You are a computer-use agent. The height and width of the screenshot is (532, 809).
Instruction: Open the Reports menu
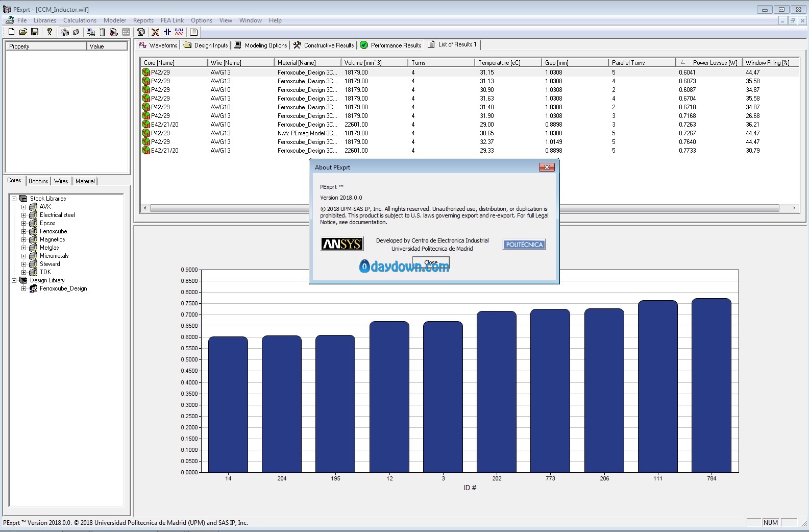click(x=143, y=20)
